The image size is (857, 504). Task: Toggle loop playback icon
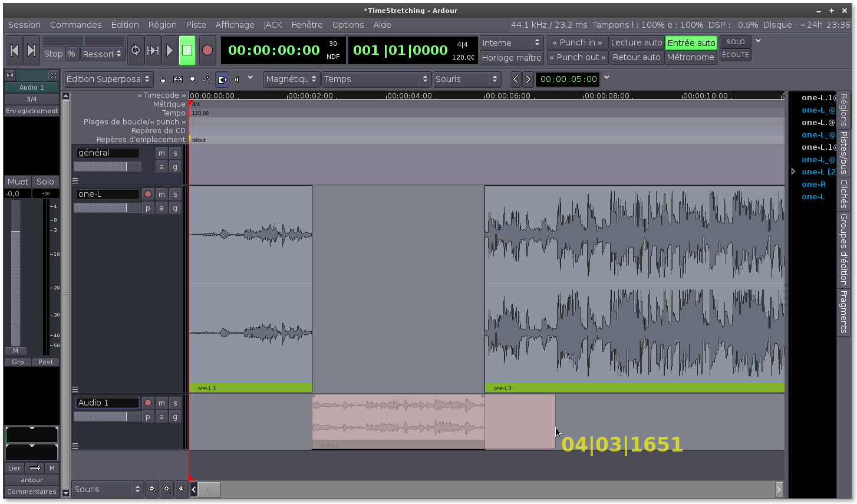point(136,51)
